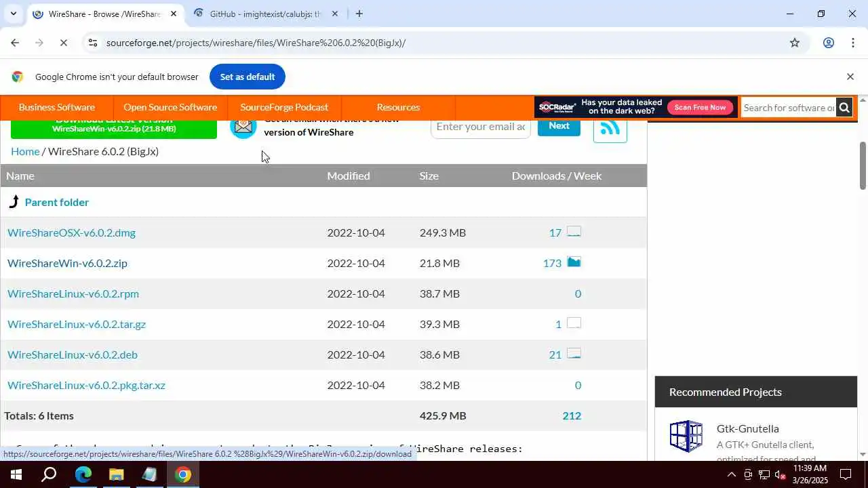Close the GitHub calubjs tab
This screenshot has width=868, height=488.
tap(334, 14)
